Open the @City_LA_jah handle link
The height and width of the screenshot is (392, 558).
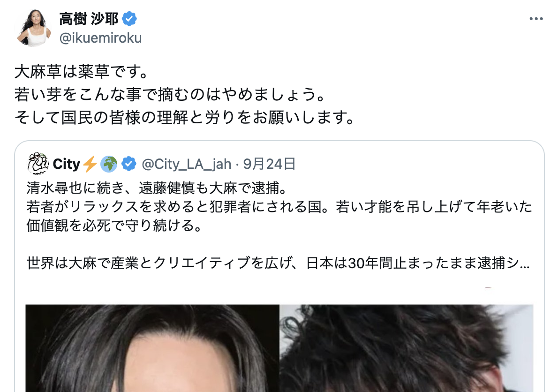pos(187,164)
